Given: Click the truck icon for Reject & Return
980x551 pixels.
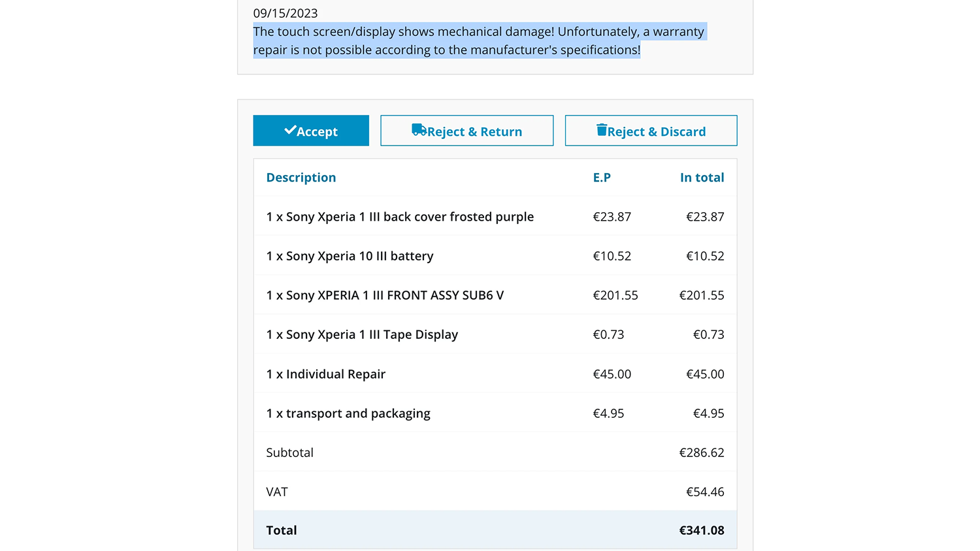Looking at the screenshot, I should coord(419,130).
